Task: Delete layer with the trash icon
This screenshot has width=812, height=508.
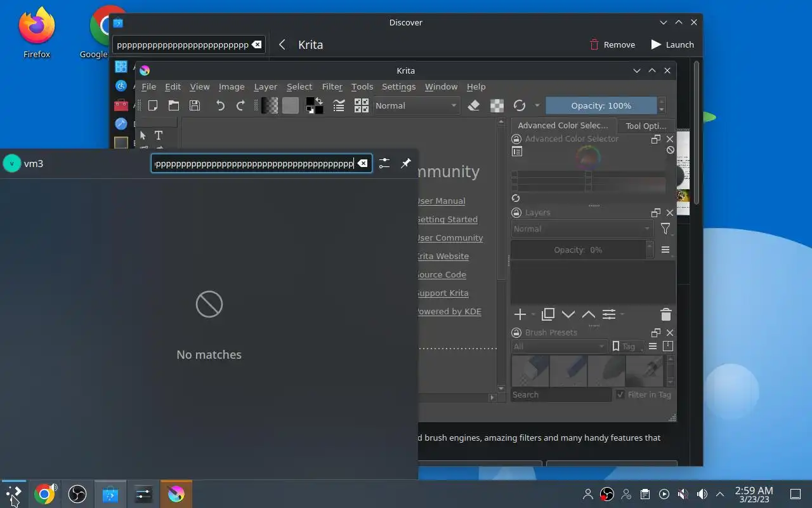Action: point(665,314)
